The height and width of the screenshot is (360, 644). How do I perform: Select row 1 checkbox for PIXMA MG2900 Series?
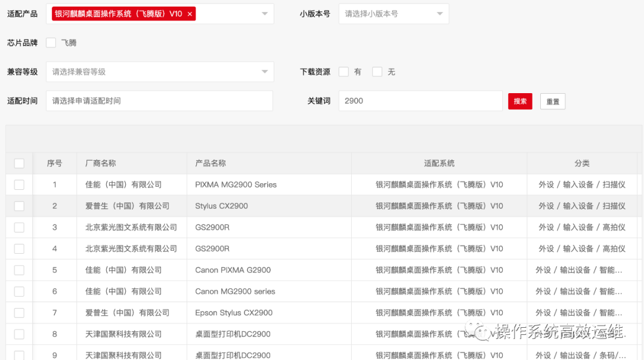point(19,184)
